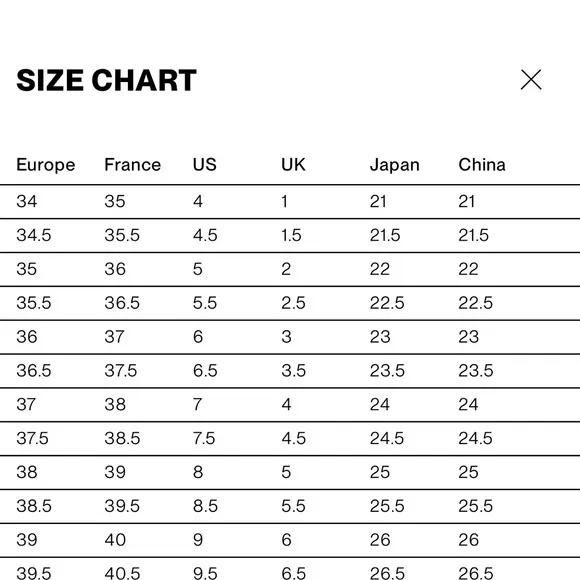
Task: Select the Europe column header
Action: coord(46,165)
